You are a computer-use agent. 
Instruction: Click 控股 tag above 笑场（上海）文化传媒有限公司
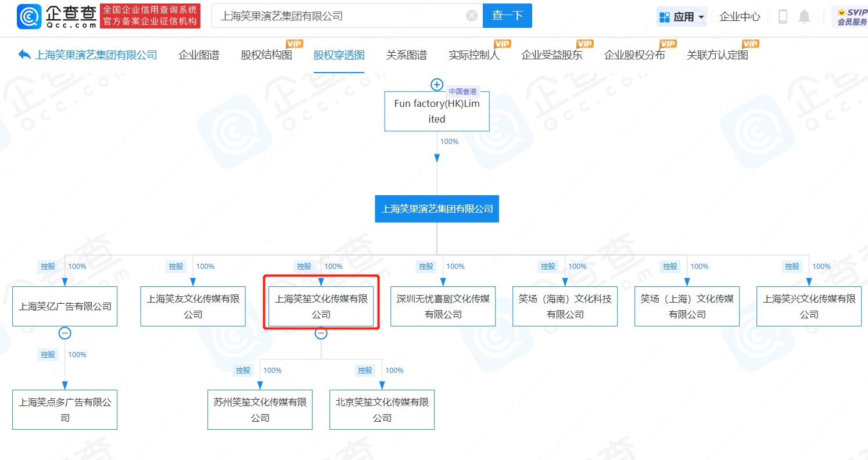coord(670,267)
